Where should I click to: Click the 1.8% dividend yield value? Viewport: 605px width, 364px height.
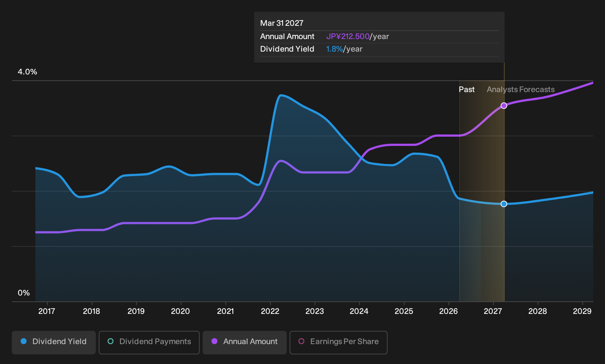click(335, 49)
